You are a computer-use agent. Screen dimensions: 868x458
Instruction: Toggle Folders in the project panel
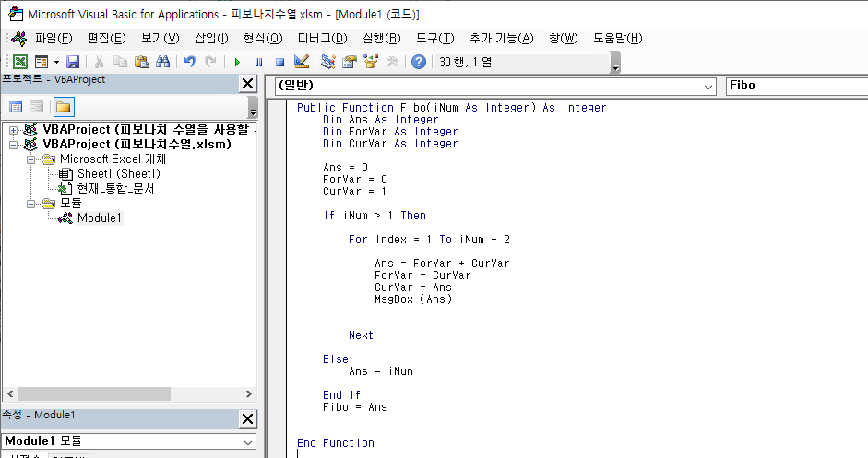(x=63, y=107)
